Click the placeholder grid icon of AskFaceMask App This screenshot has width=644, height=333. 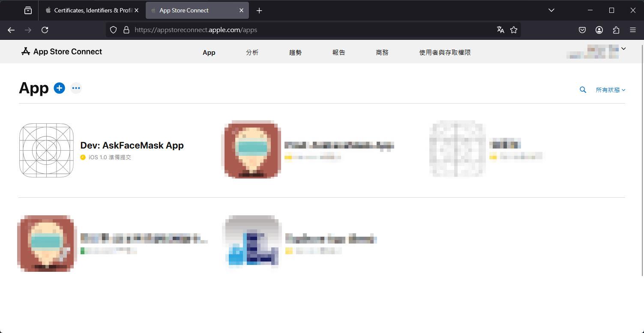(x=47, y=150)
